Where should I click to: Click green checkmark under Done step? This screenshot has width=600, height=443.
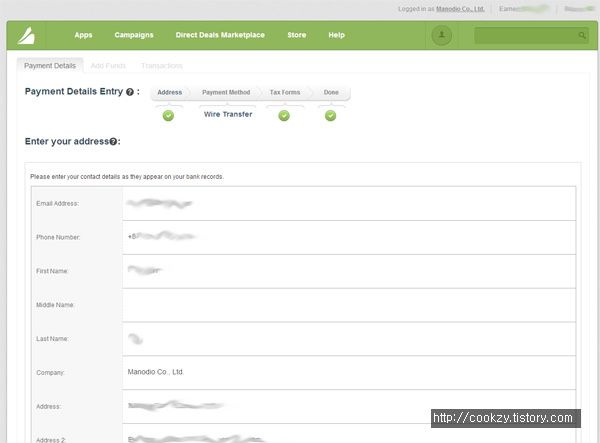pos(331,116)
